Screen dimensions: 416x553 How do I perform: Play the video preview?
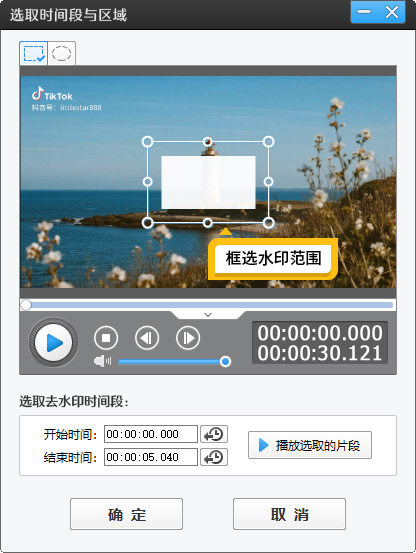point(53,342)
